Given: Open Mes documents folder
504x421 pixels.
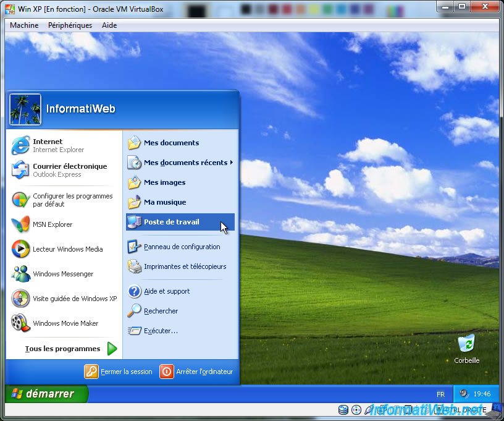Looking at the screenshot, I should tap(180, 143).
